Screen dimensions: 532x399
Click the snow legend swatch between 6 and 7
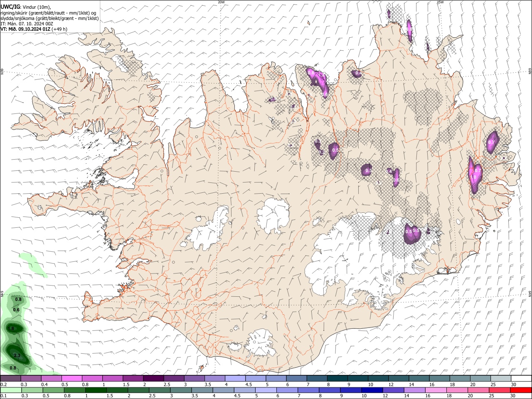point(296,378)
